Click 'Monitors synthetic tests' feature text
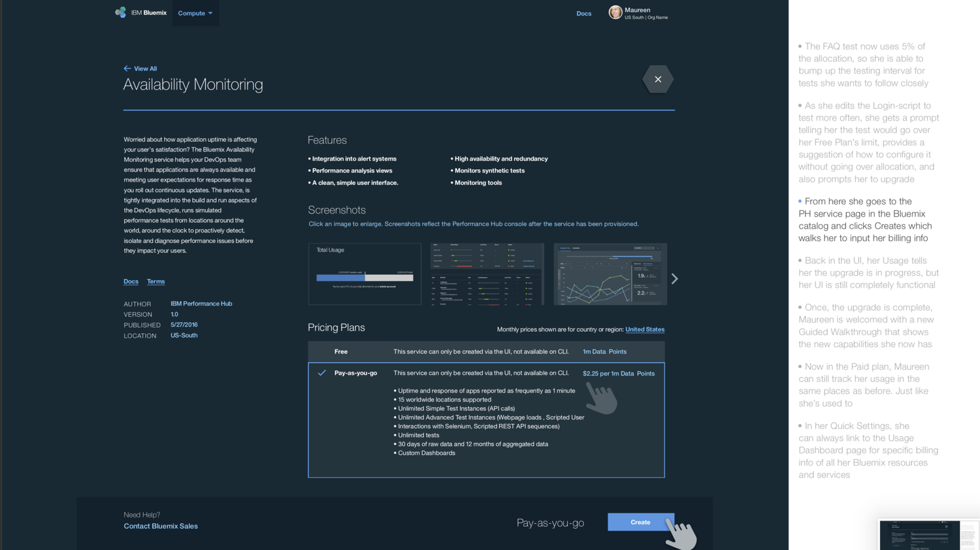This screenshot has width=980, height=550. (489, 170)
